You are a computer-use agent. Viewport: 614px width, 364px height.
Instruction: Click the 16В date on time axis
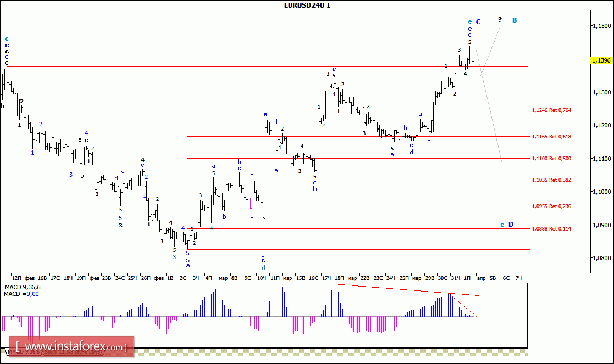point(42,278)
